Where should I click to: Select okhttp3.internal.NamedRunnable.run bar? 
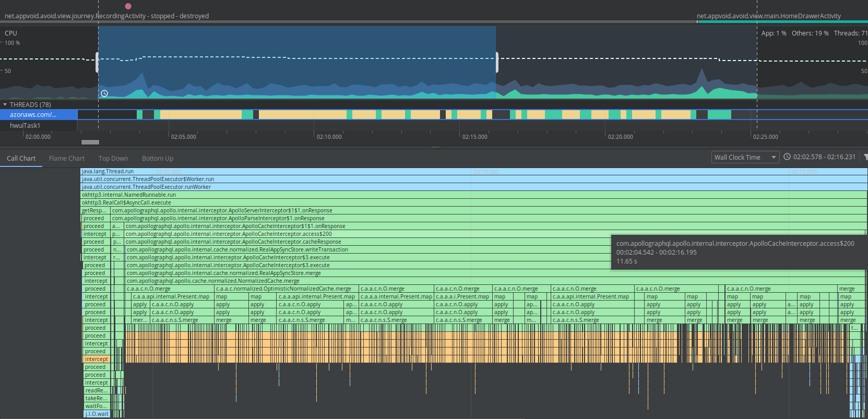[474, 195]
